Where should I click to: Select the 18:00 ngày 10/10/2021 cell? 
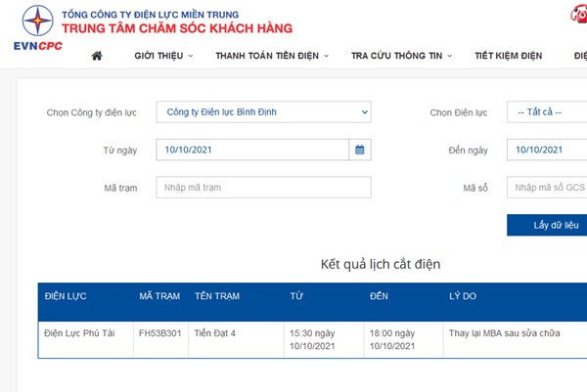point(403,339)
